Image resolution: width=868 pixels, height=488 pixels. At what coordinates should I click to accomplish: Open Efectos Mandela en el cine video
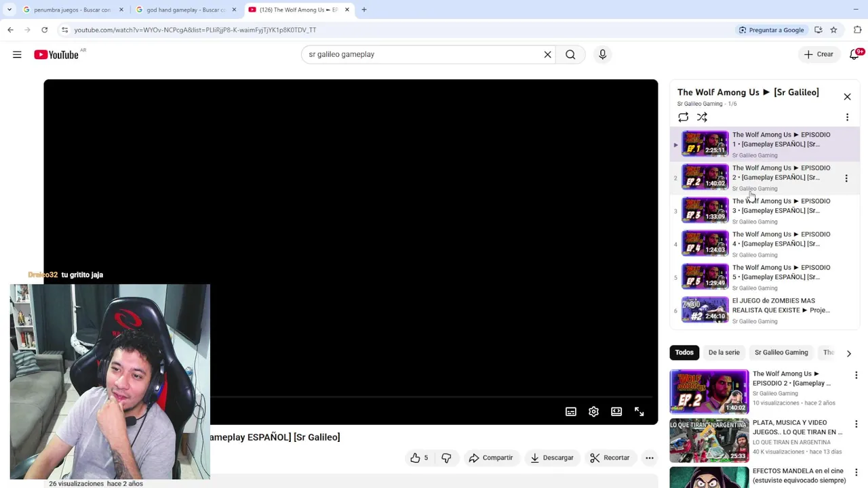click(x=799, y=476)
